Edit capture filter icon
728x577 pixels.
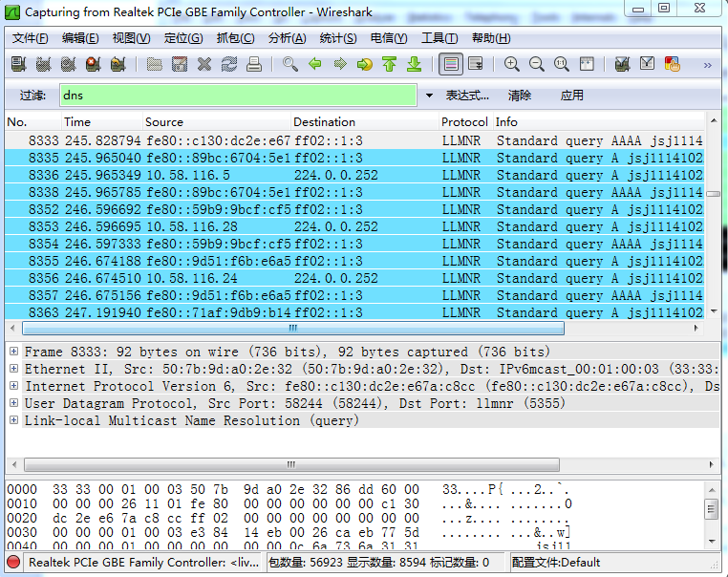coord(622,64)
